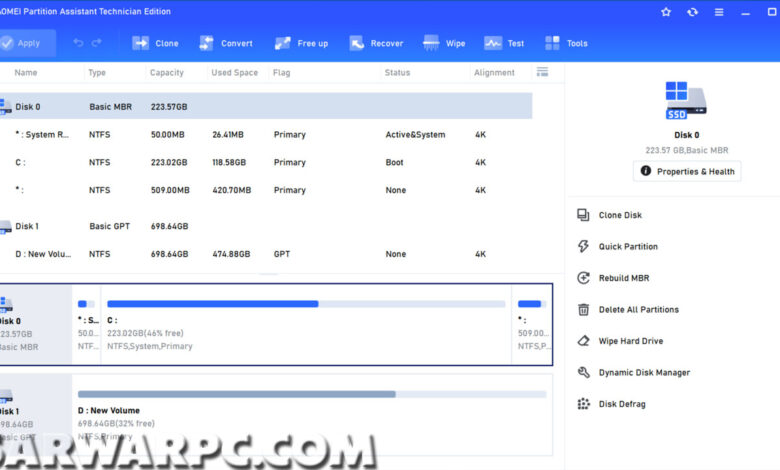Select the 509.00MB block in disk map
780x470 pixels.
click(532, 324)
